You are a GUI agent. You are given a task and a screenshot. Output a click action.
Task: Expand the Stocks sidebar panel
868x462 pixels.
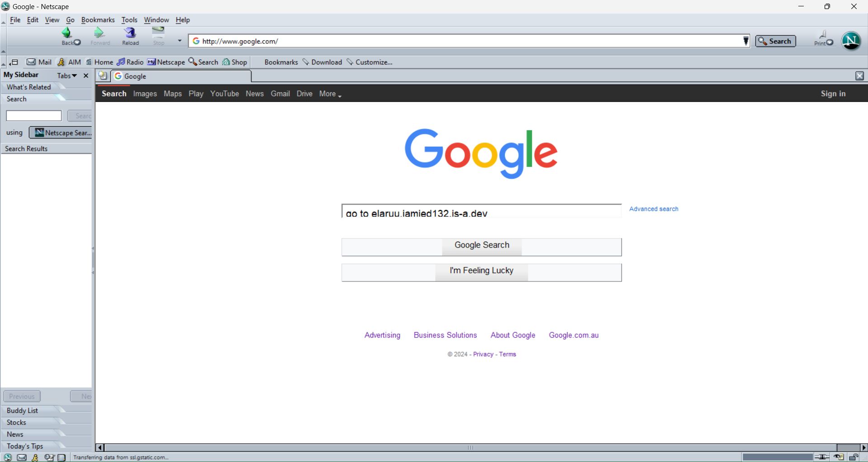coord(47,422)
